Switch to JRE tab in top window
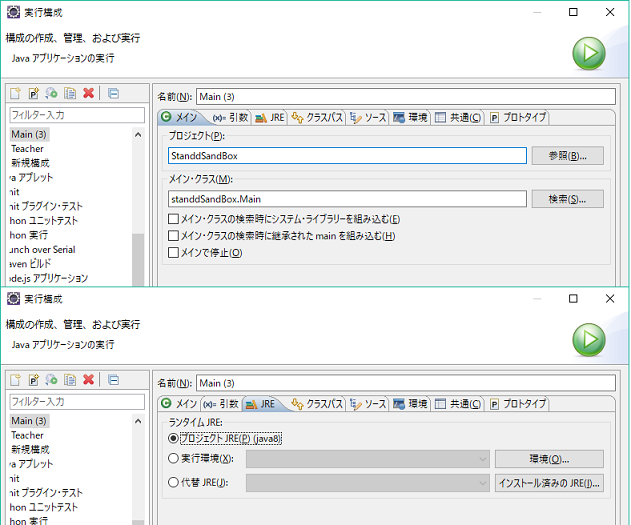 (x=270, y=117)
